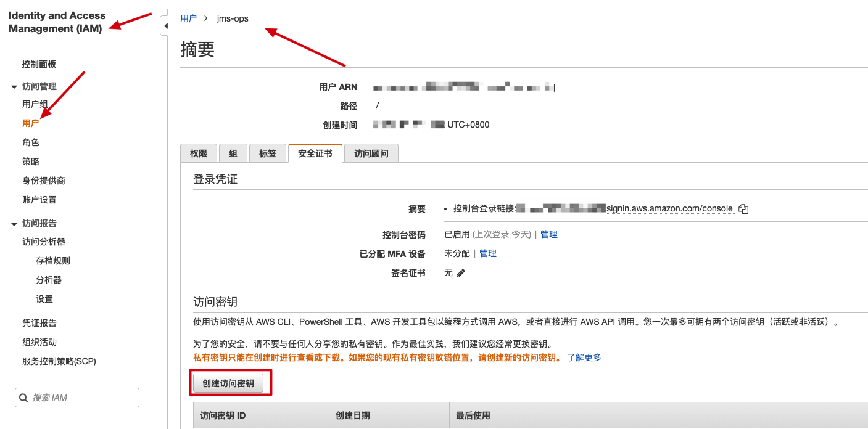The width and height of the screenshot is (868, 429).
Task: Click the 访问报告 section label
Action: click(39, 223)
